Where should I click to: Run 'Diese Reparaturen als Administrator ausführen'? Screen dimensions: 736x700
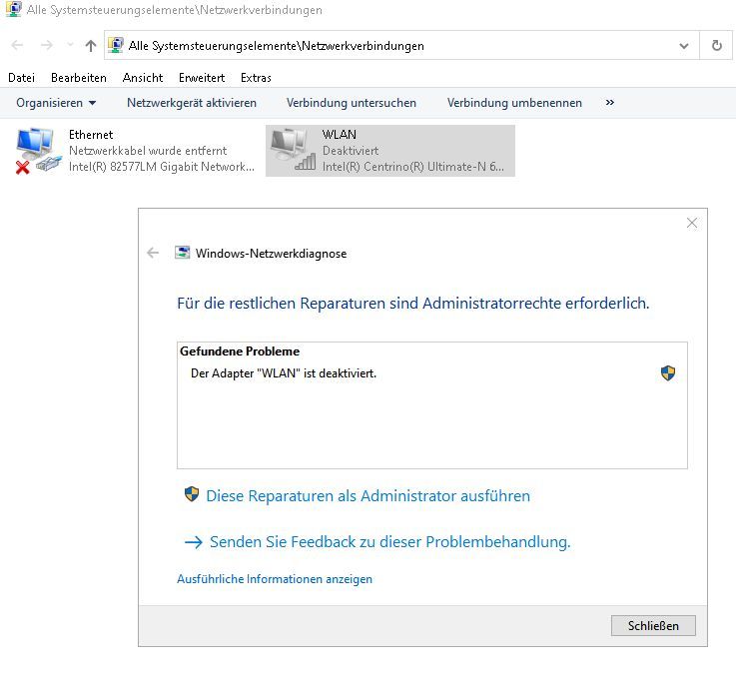pos(368,496)
